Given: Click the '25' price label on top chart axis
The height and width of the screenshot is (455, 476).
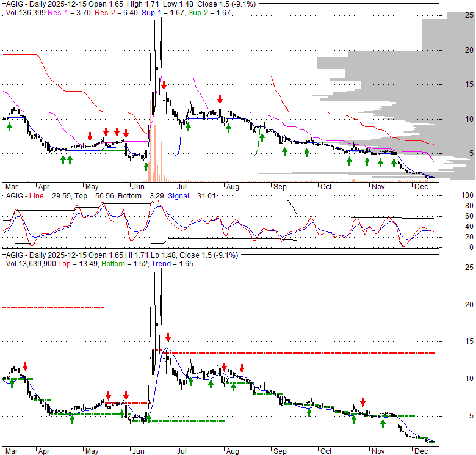Looking at the screenshot, I should [469, 15].
